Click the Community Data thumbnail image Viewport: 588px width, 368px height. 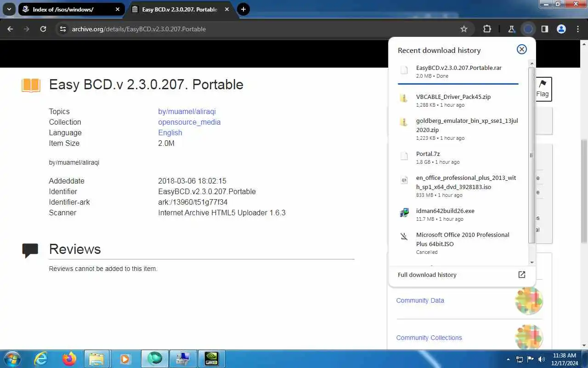click(529, 301)
